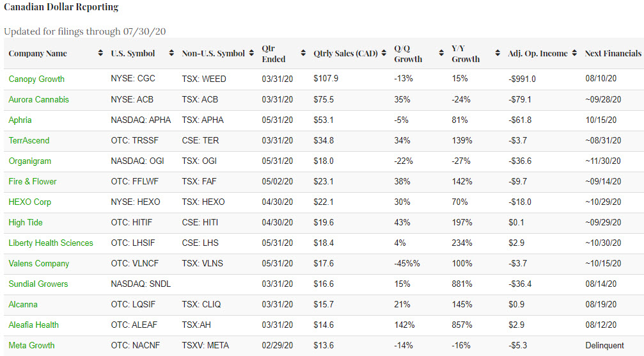Click the Aphria company link
The width and height of the screenshot is (644, 356).
click(20, 120)
